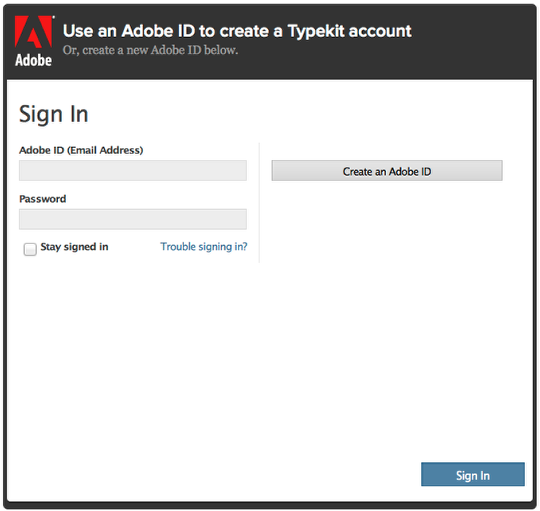Get help with the sign-in trouble link
Viewport: 540px width, 511px height.
click(204, 247)
